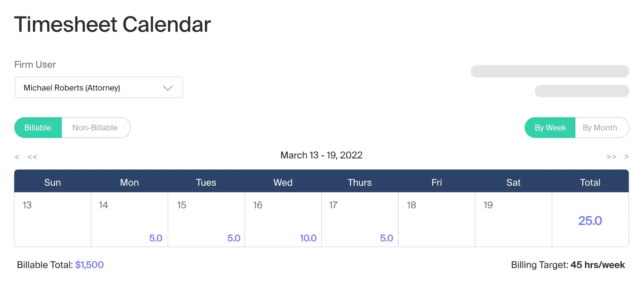
Task: Select By Week view
Action: [550, 128]
